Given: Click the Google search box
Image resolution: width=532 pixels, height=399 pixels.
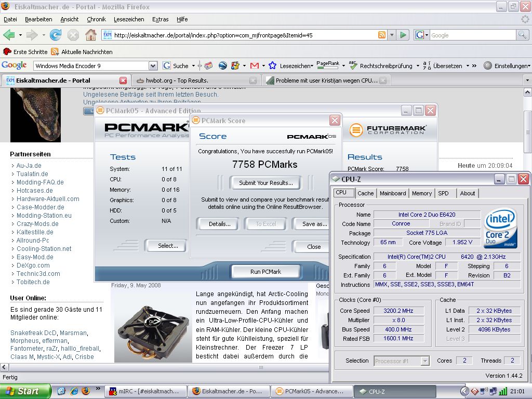Looking at the screenshot, I should pyautogui.click(x=473, y=35).
